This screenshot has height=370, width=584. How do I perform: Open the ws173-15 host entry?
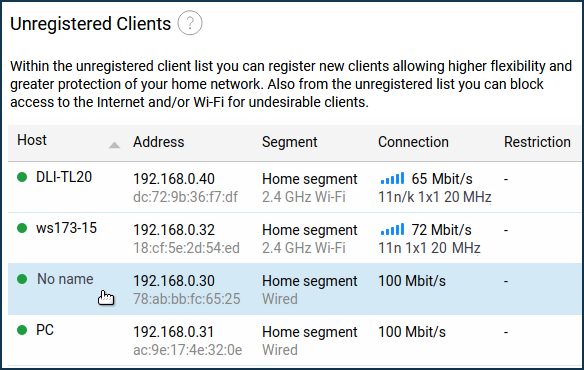[66, 228]
